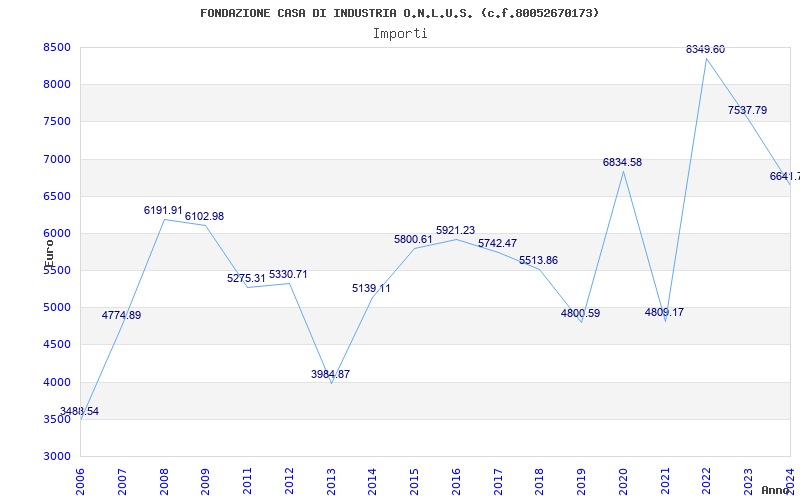Click y-axis tick 4000
800x500 pixels.
pyautogui.click(x=57, y=382)
